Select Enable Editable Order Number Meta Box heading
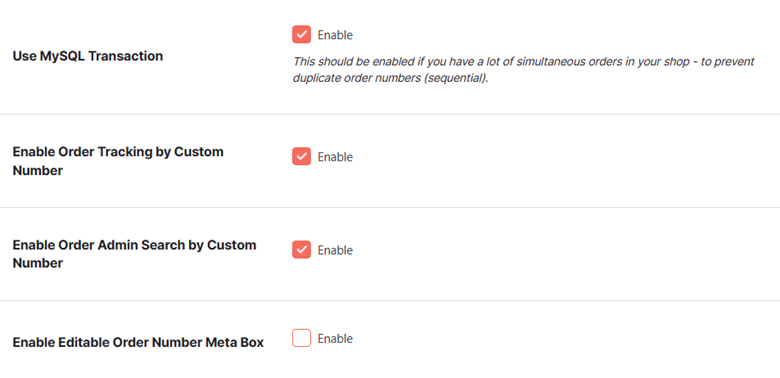Viewport: 780px width, 378px height. (138, 343)
